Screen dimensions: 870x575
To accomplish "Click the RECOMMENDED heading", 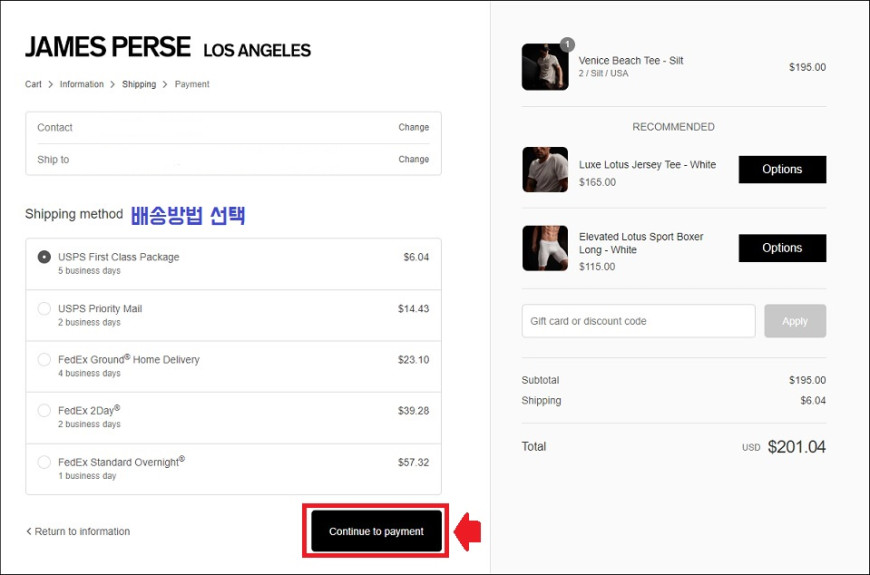I will click(x=674, y=127).
